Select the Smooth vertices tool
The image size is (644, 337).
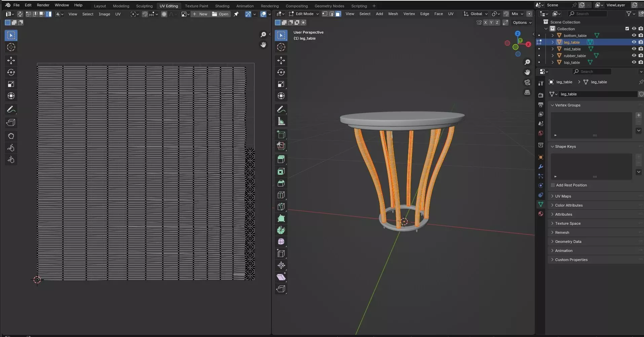coord(281,242)
